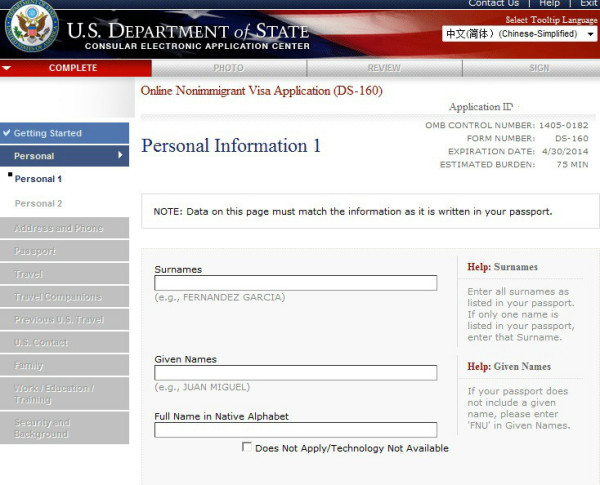Switch to the PHOTO tab
Viewport: 600px width, 485px height.
(228, 68)
